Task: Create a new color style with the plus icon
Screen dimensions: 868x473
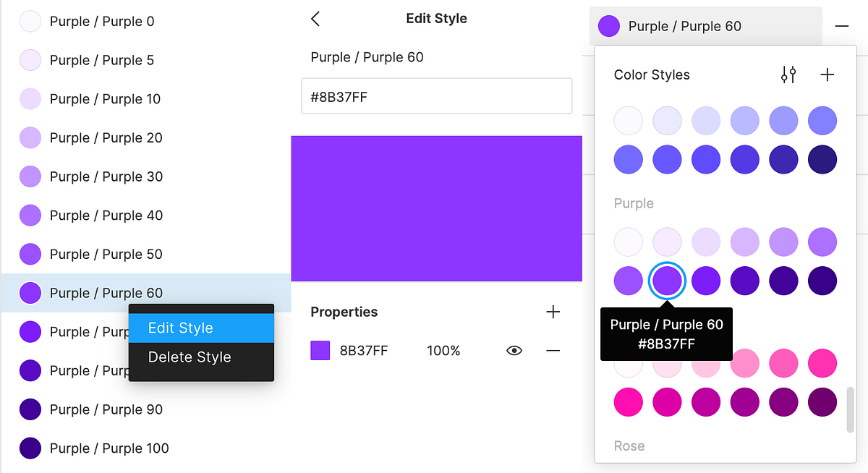Action: tap(827, 74)
